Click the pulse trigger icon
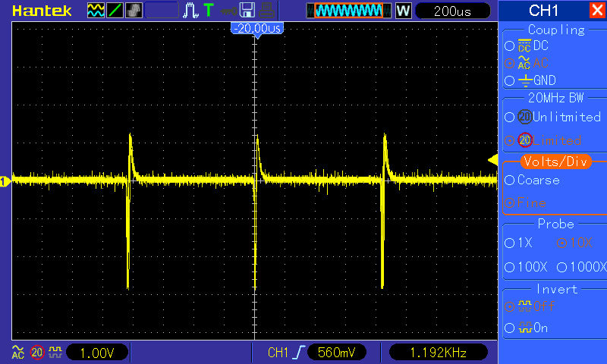The height and width of the screenshot is (364, 607). coord(190,11)
